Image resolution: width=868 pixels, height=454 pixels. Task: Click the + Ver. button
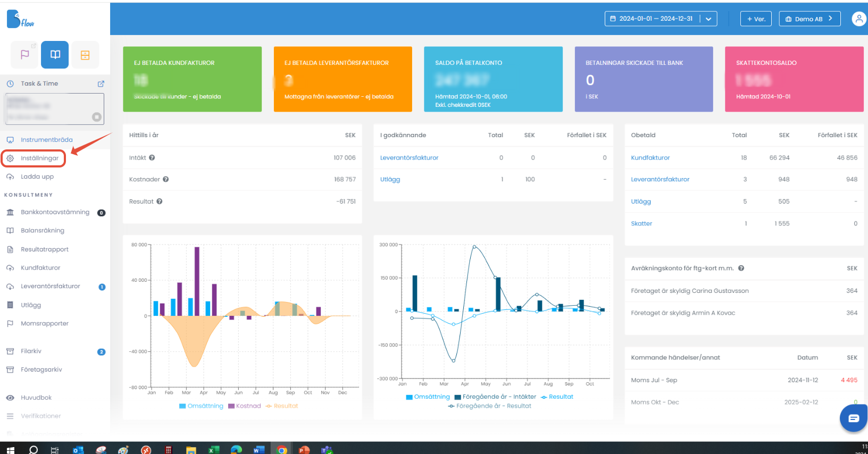click(756, 19)
